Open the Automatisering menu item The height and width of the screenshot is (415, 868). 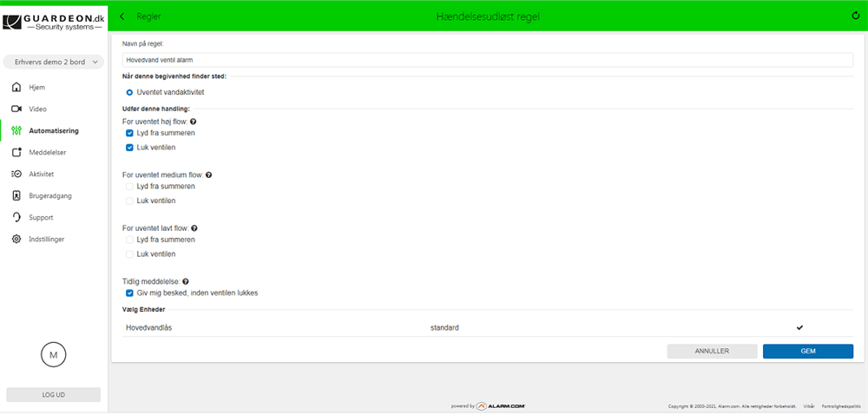tap(53, 131)
